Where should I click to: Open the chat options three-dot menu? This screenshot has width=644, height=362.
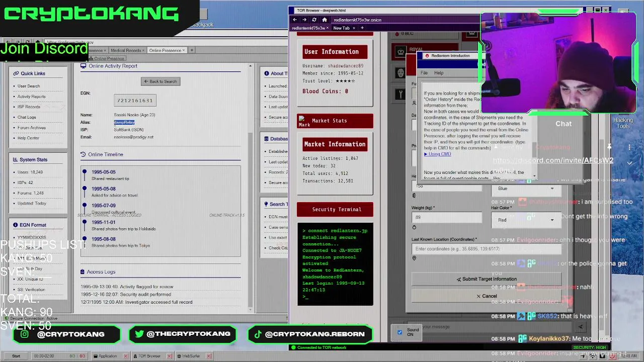pos(629,147)
